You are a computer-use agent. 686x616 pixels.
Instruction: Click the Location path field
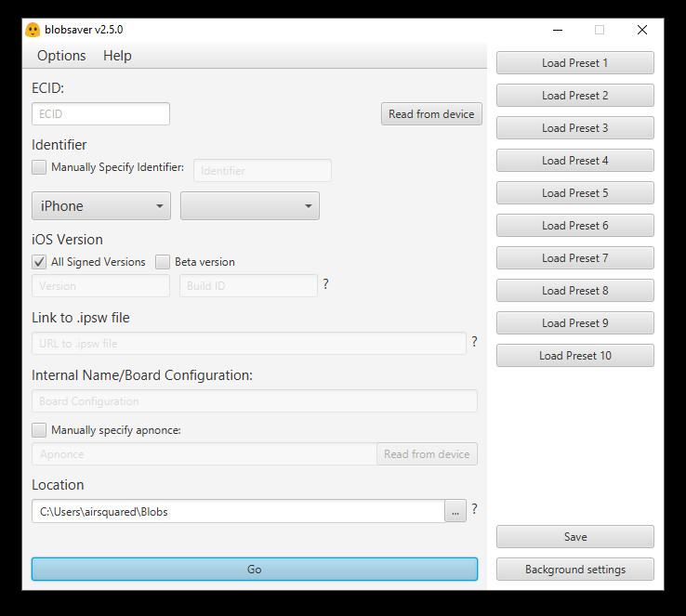click(239, 512)
